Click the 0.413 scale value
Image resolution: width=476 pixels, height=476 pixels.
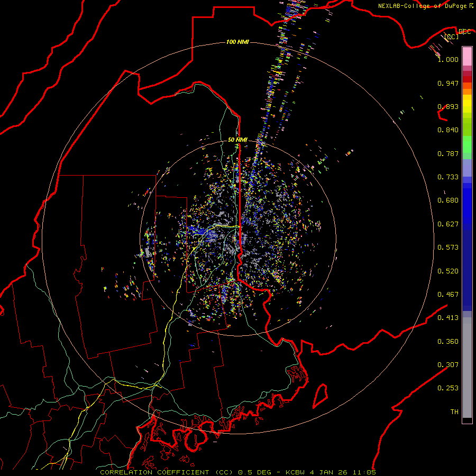(448, 318)
